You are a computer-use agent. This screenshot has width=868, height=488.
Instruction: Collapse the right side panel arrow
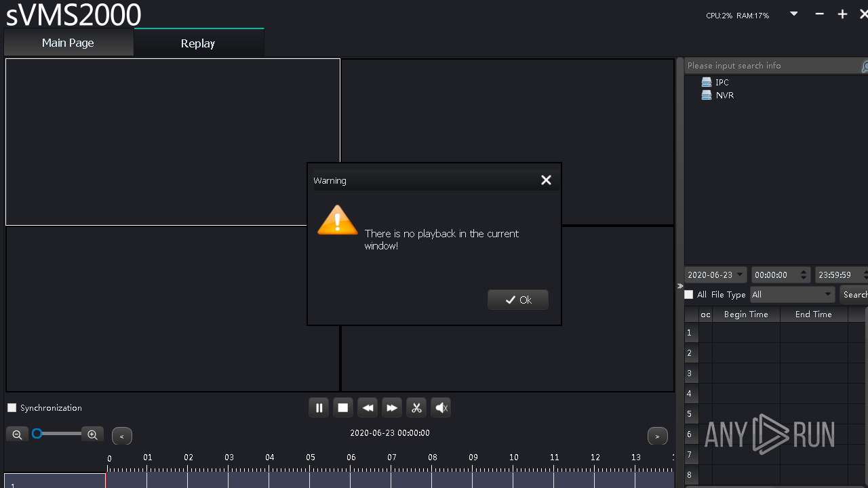pos(680,286)
